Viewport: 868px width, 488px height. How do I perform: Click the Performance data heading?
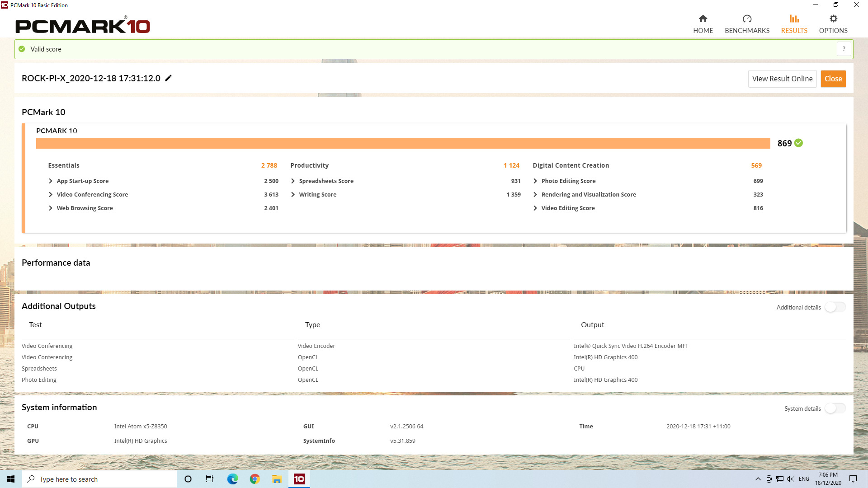tap(56, 263)
